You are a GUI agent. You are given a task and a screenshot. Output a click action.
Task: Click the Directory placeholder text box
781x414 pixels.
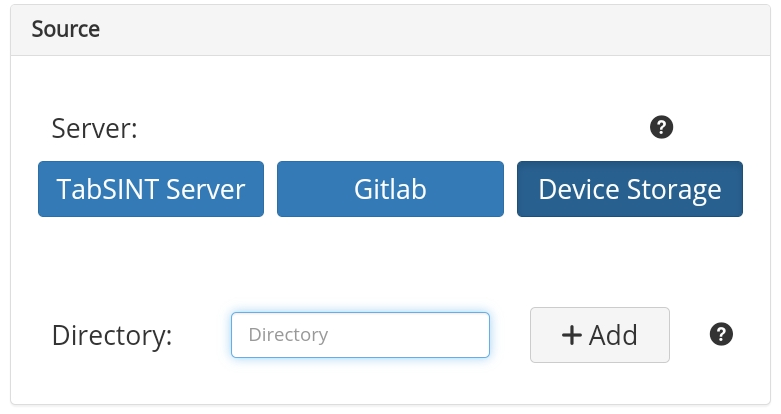[x=360, y=335]
